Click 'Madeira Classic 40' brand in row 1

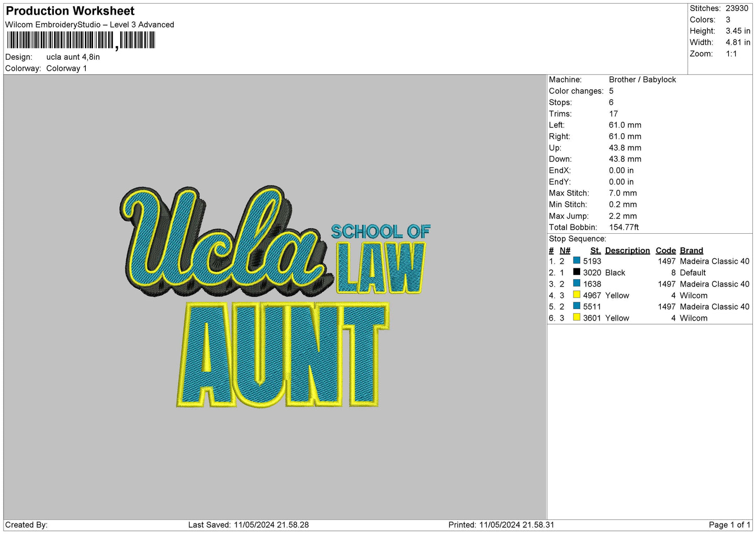pos(715,261)
